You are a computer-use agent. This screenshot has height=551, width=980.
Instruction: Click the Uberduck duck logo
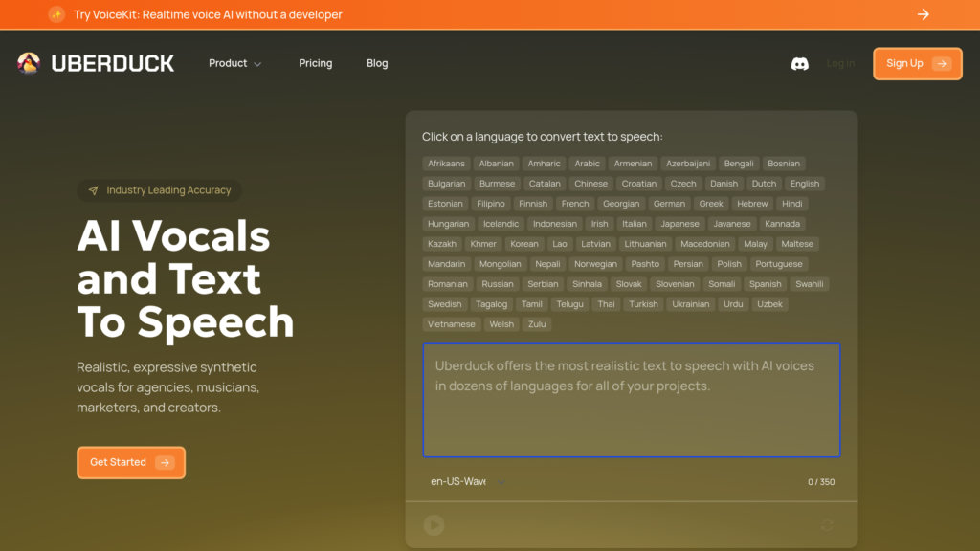click(x=29, y=63)
